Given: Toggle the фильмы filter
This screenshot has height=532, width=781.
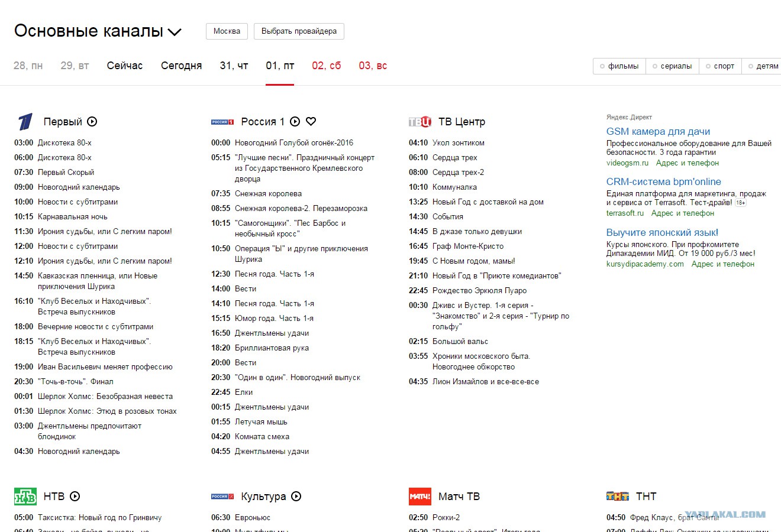Looking at the screenshot, I should 619,66.
